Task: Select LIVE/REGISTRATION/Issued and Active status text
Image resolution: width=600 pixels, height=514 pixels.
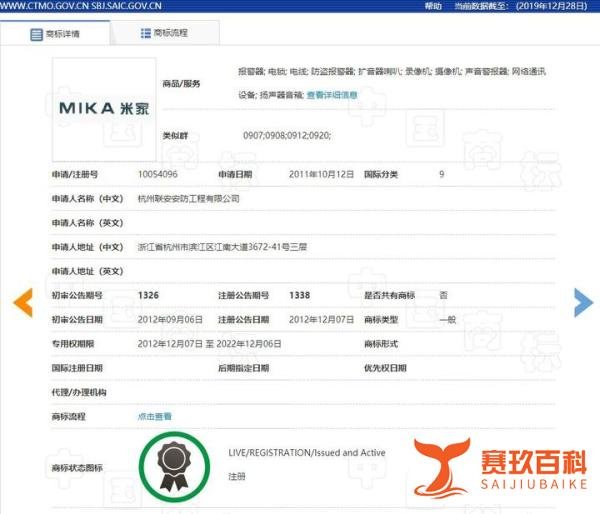Action: tap(307, 453)
